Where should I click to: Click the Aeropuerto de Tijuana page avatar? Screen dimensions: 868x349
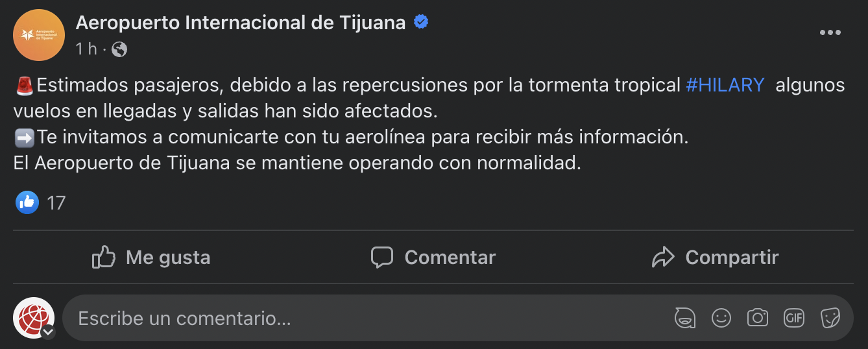38,35
